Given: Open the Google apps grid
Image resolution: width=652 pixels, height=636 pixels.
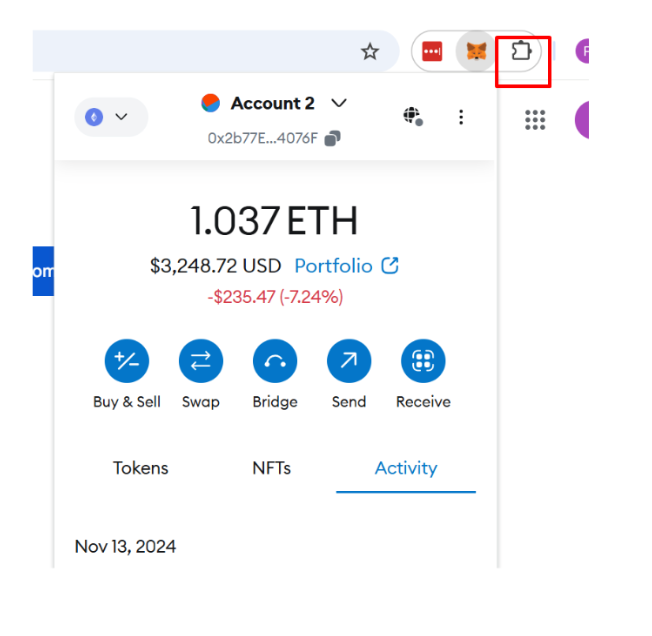Looking at the screenshot, I should 535,120.
